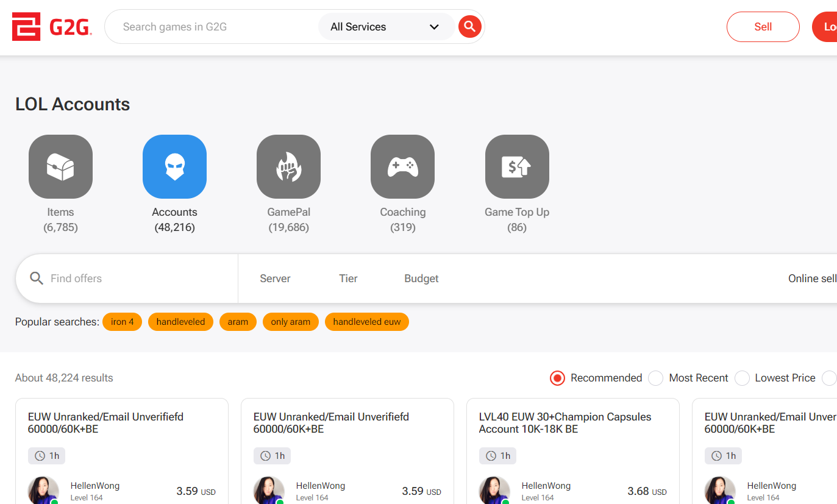Click the 3.68 USD price

pos(647,491)
